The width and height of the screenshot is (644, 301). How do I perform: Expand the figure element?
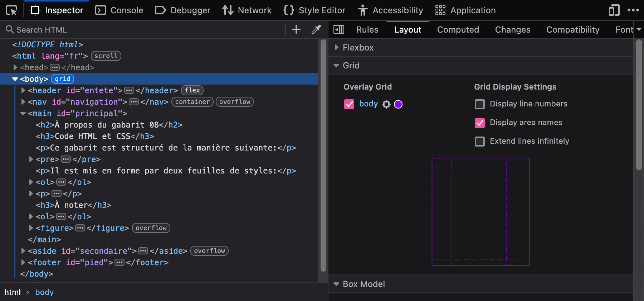click(x=31, y=228)
